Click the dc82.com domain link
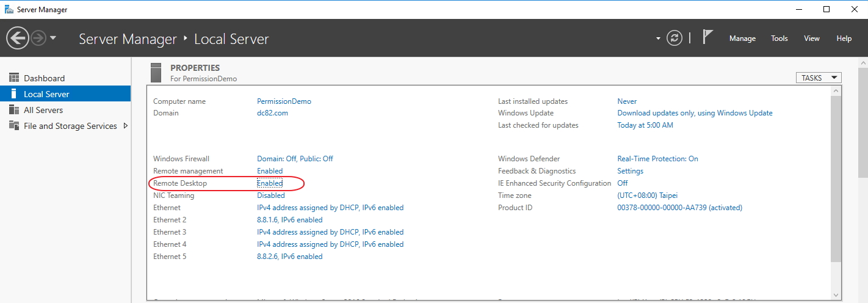The width and height of the screenshot is (868, 303). (272, 113)
